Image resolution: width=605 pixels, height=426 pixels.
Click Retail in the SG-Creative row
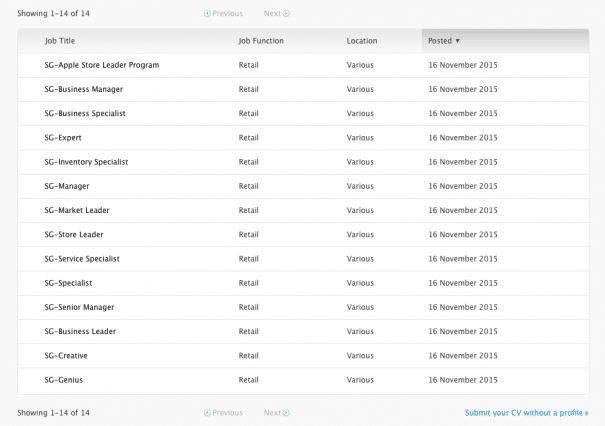(x=248, y=356)
